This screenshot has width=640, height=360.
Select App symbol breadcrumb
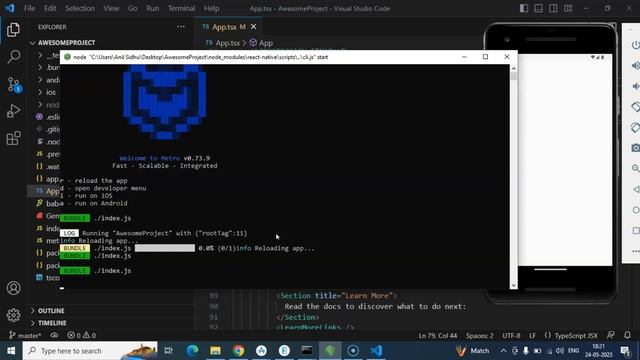[x=261, y=43]
